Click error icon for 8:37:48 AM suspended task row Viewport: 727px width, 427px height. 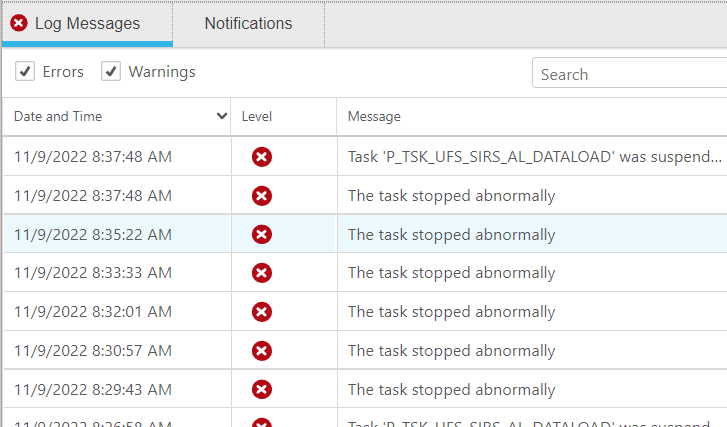[x=261, y=157]
